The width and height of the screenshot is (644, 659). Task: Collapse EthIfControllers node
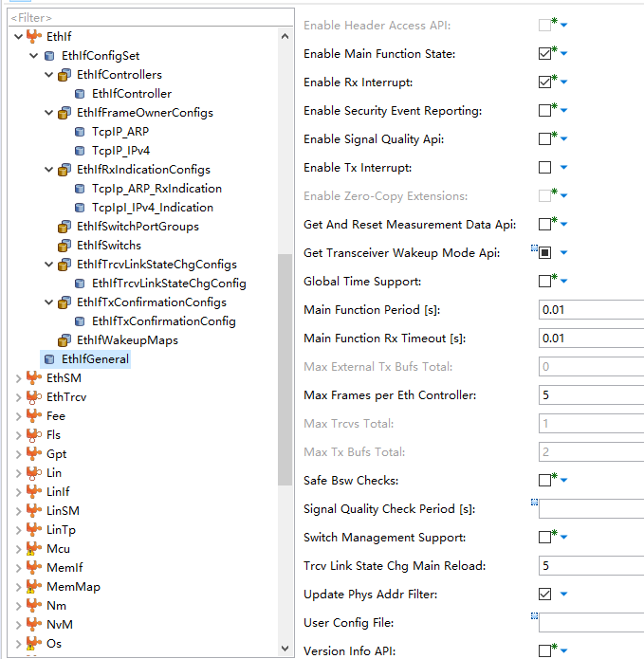tap(48, 75)
